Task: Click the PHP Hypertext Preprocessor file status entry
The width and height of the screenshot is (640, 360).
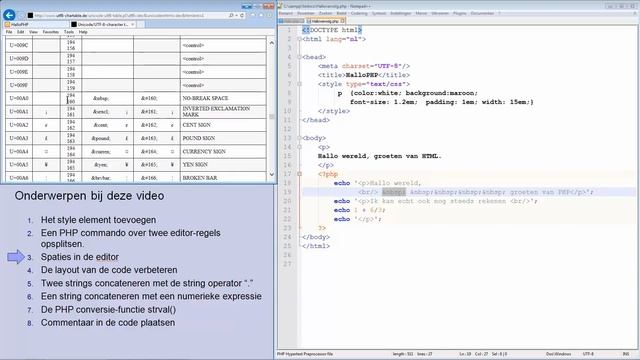Action: (305, 354)
